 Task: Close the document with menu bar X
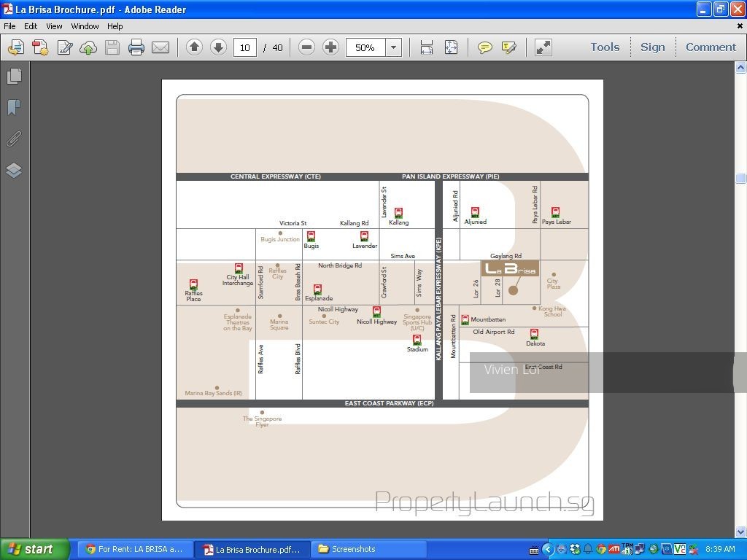pos(740,26)
